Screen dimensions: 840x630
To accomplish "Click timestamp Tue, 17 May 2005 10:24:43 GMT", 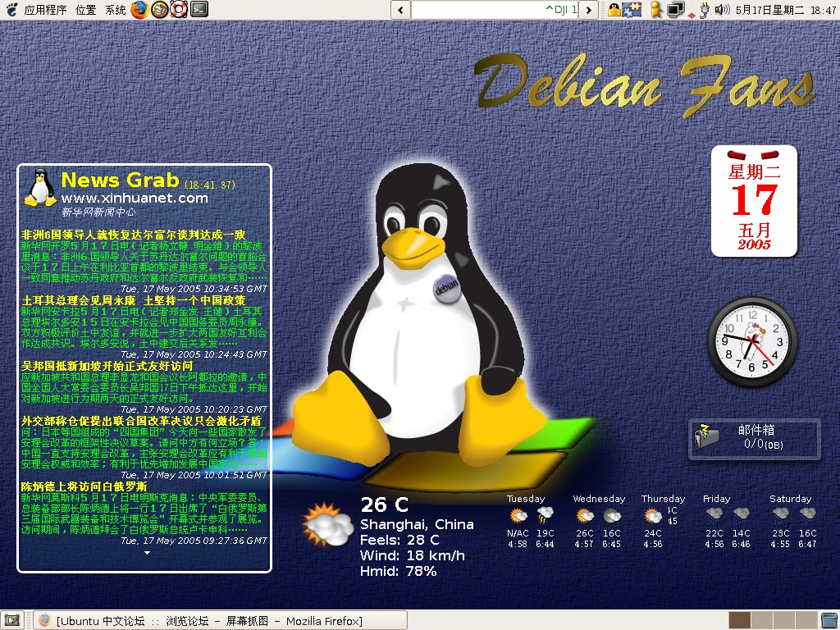I will [x=194, y=354].
